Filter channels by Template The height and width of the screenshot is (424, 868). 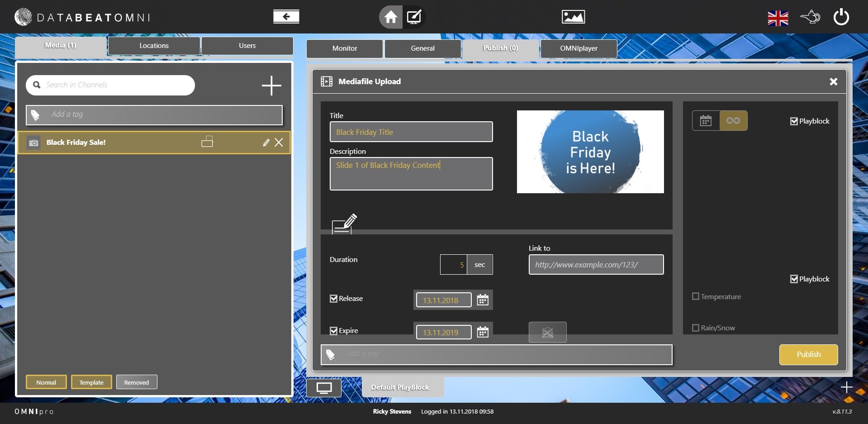[x=91, y=382]
